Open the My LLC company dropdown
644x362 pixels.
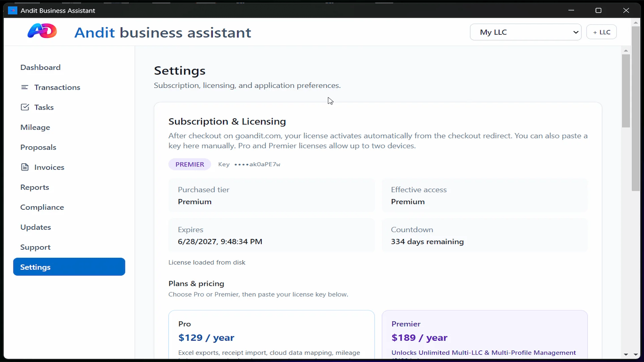[x=526, y=32]
